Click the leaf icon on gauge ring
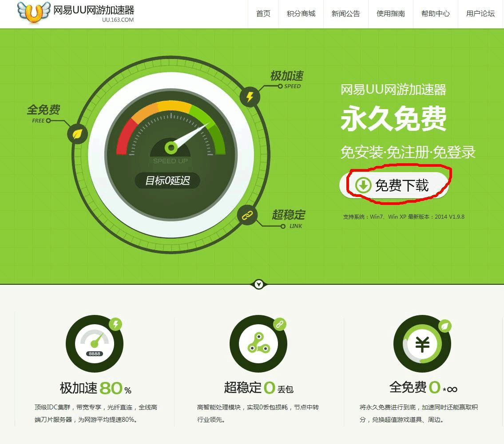The height and width of the screenshot is (444, 504). tap(77, 134)
